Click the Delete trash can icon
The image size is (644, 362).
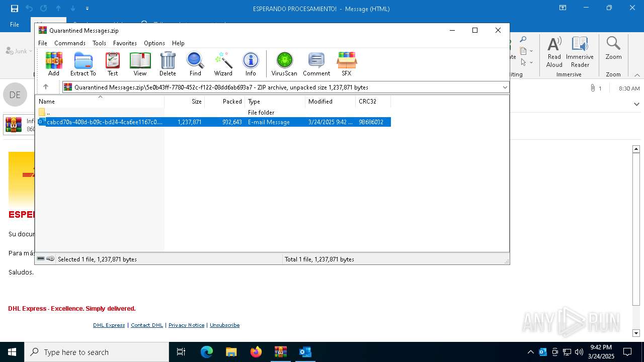(168, 64)
